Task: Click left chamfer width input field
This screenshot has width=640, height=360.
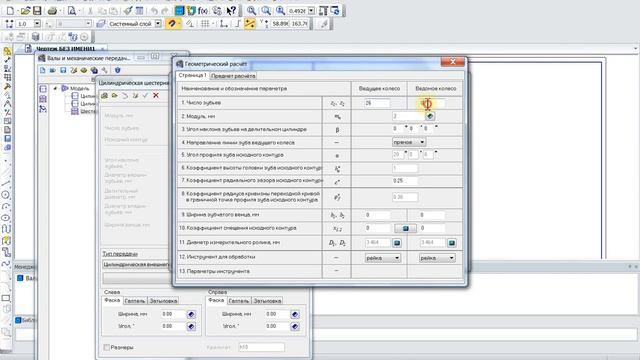Action: coord(173,314)
